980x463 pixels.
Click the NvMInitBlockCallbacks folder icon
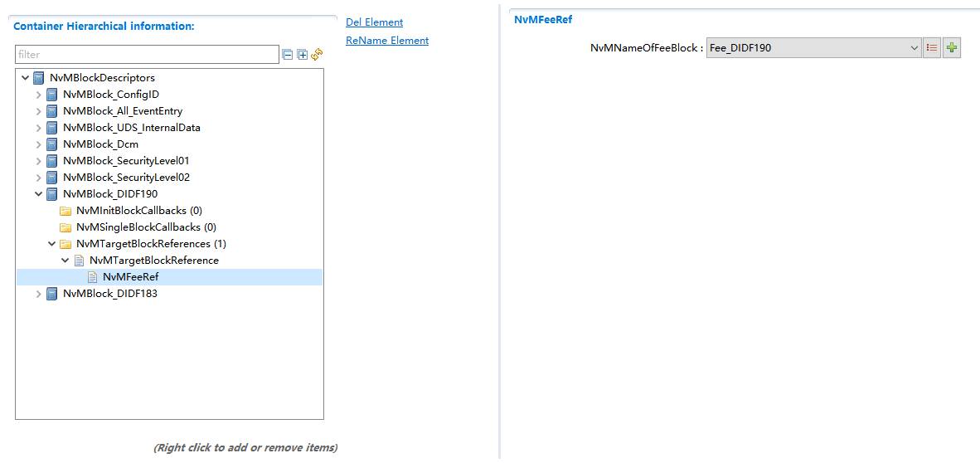click(65, 211)
